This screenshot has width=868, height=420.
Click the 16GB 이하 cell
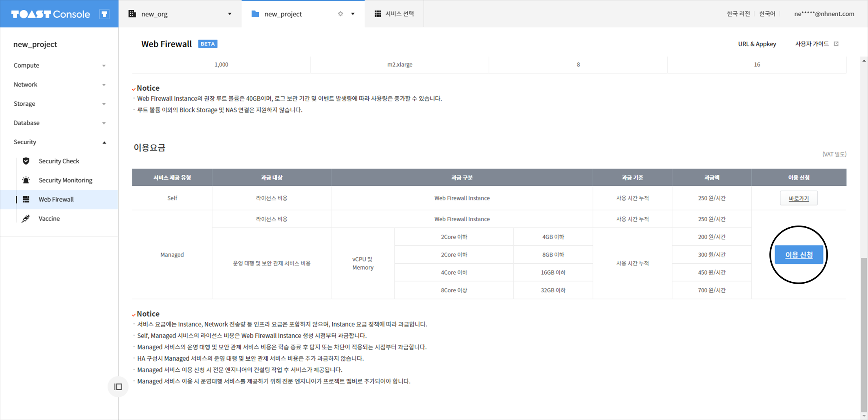pyautogui.click(x=553, y=272)
